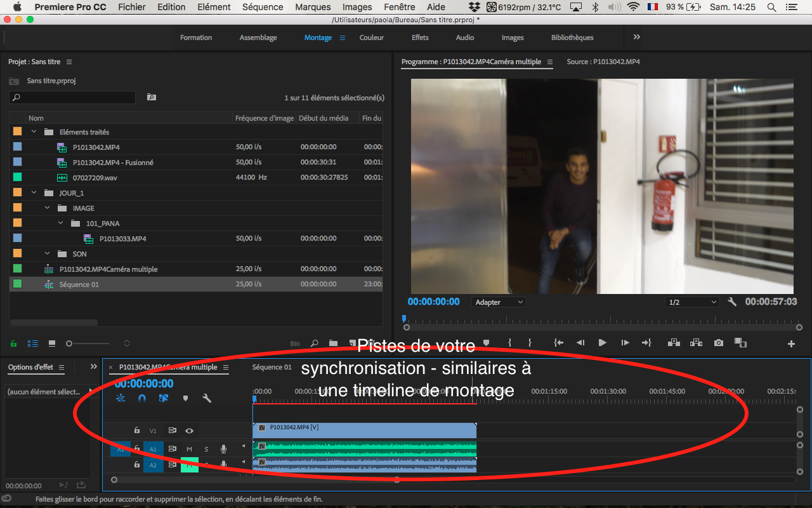812x508 pixels.
Task: Select the P1013042.MP4 - Fusionné clip
Action: pyautogui.click(x=196, y=163)
